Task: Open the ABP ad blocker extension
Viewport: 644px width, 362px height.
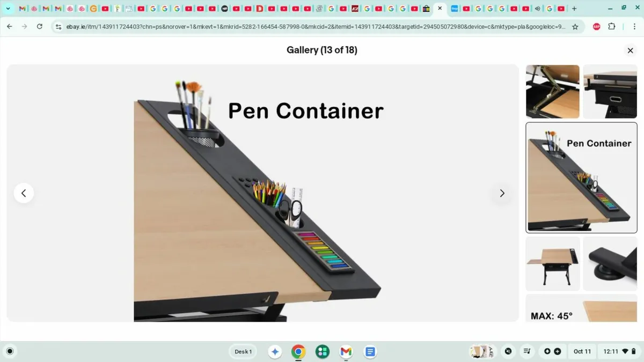Action: point(597,26)
